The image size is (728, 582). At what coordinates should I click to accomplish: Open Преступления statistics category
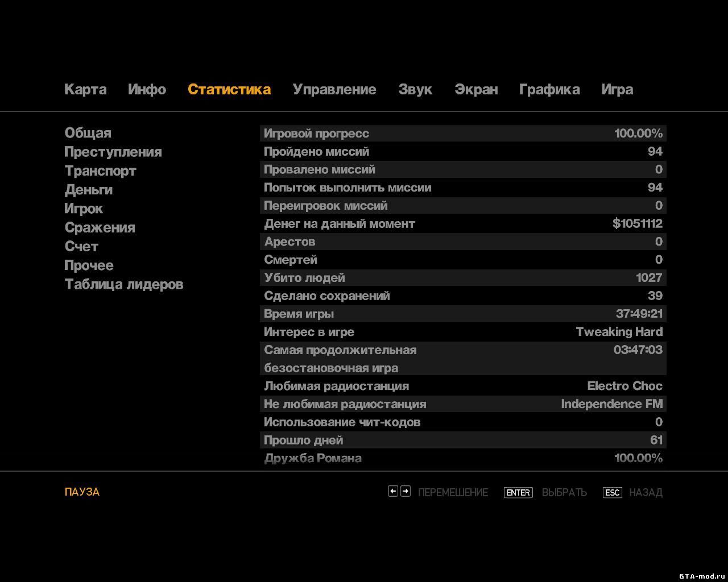113,152
